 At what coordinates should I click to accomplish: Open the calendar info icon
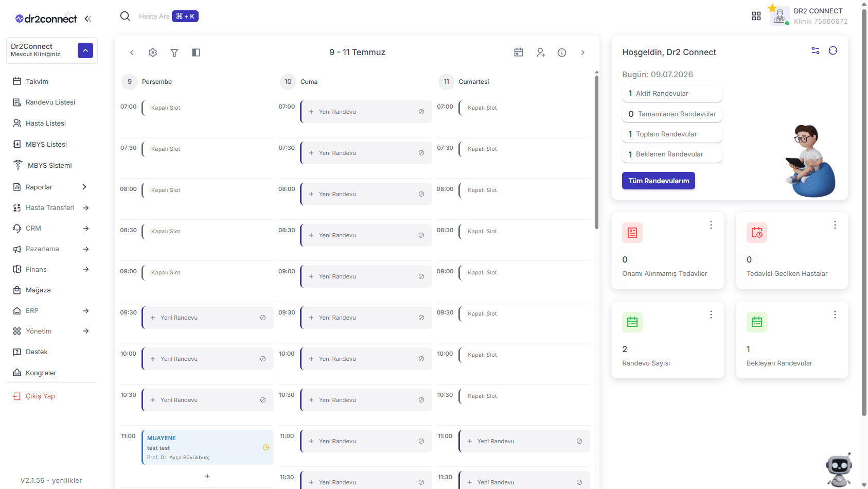click(x=562, y=53)
